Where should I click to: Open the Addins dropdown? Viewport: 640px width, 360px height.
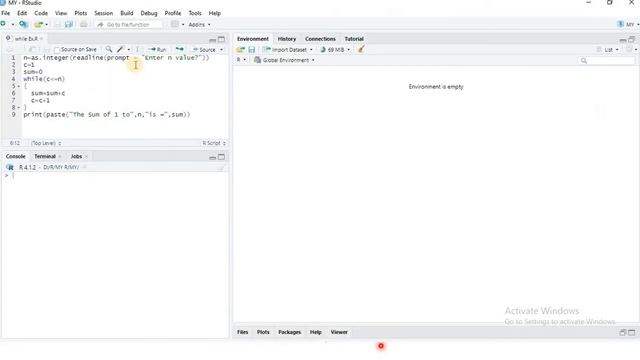(200, 24)
